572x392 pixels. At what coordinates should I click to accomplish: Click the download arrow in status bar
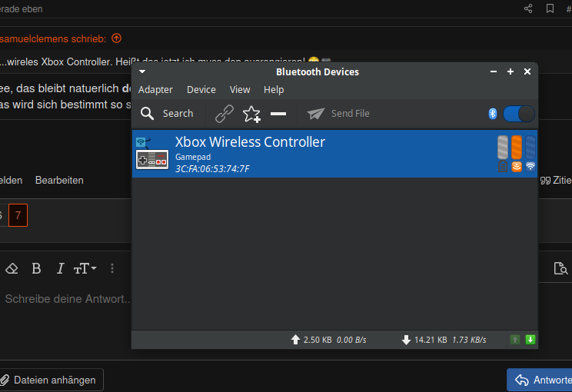point(406,340)
